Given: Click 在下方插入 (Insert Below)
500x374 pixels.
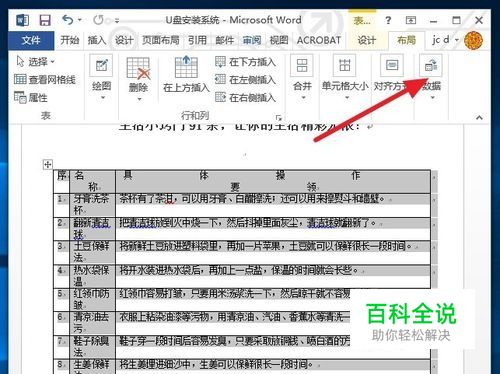Looking at the screenshot, I should (x=245, y=62).
